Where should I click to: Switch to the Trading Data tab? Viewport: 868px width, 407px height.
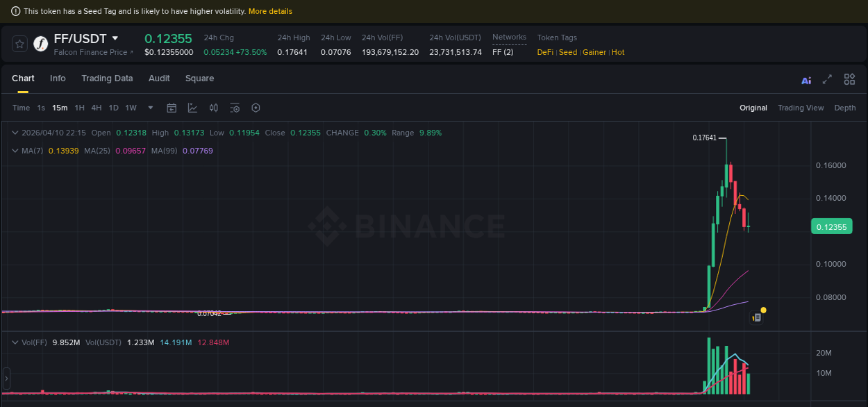[107, 78]
